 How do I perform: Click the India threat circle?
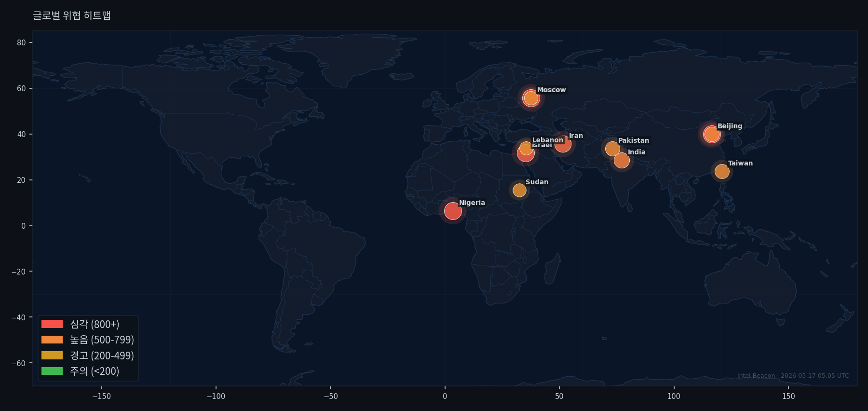point(622,160)
